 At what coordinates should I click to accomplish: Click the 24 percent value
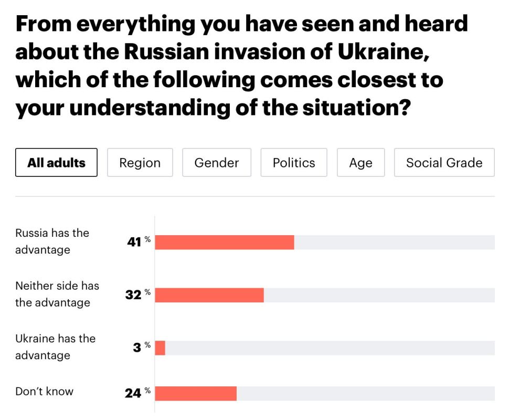coord(138,393)
